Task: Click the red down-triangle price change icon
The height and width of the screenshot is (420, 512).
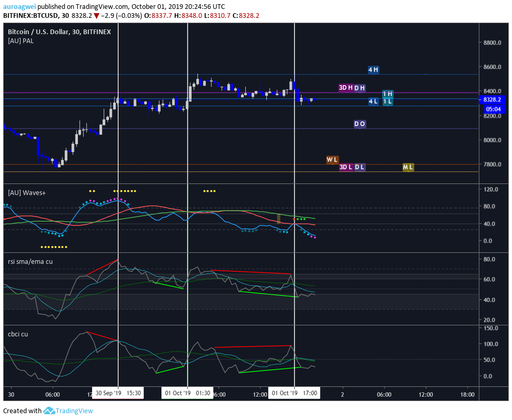Action: pyautogui.click(x=96, y=16)
